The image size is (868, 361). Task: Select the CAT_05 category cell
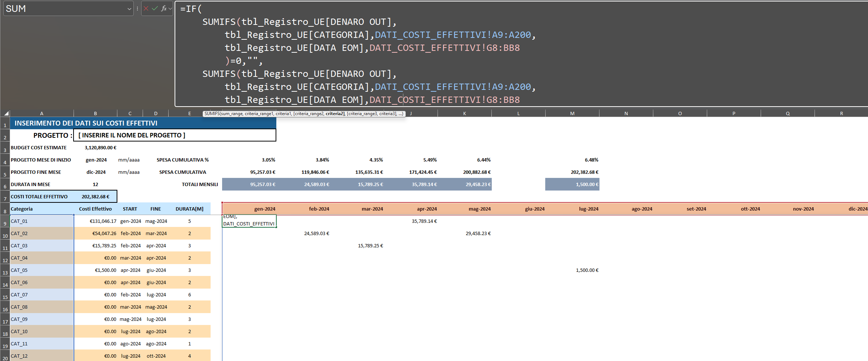[42, 270]
